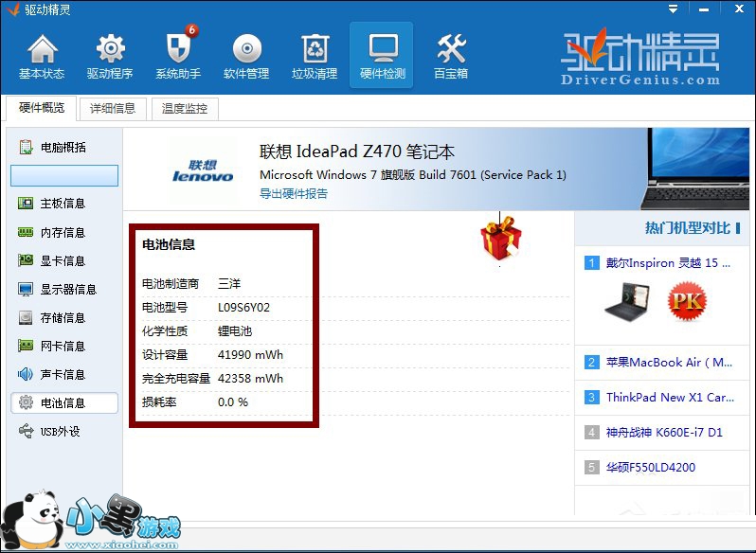This screenshot has width=756, height=553.
Task: Click the red PK compare badge
Action: click(x=687, y=301)
